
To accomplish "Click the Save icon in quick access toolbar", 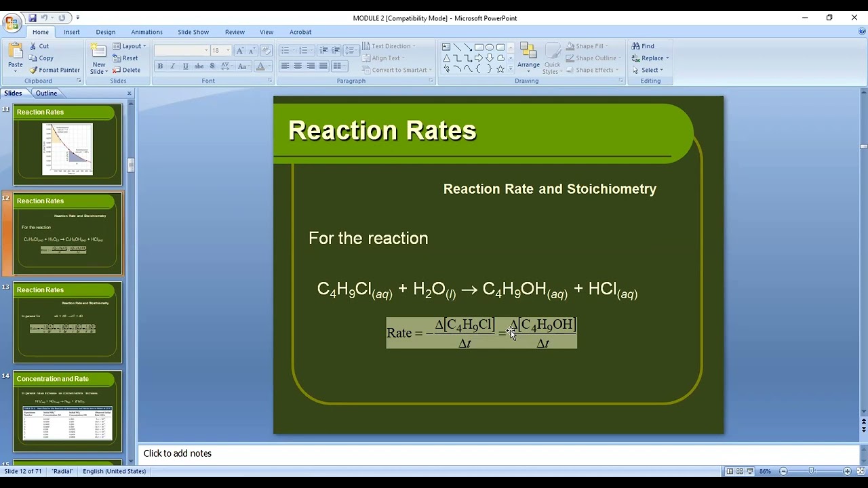I will [32, 18].
